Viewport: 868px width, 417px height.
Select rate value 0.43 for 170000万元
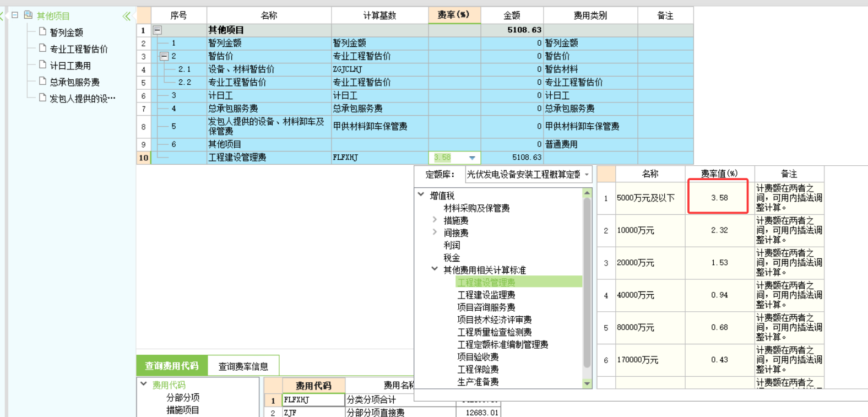coord(719,360)
